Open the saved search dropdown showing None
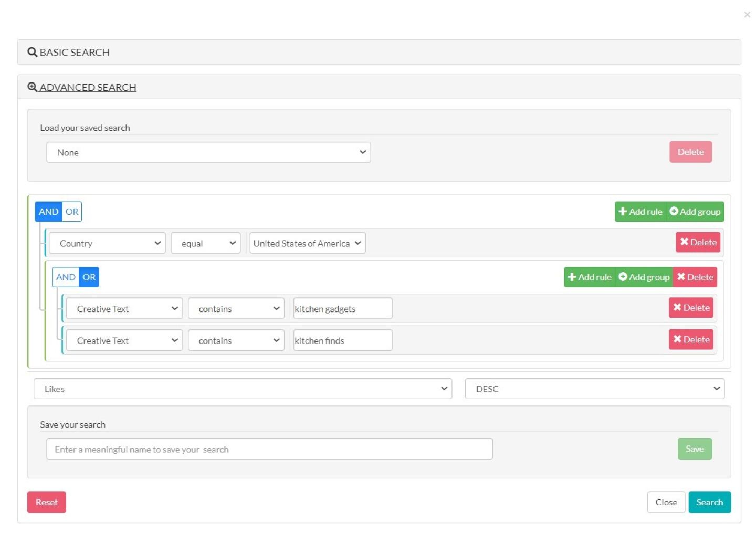Image resolution: width=756 pixels, height=541 pixels. tap(208, 152)
